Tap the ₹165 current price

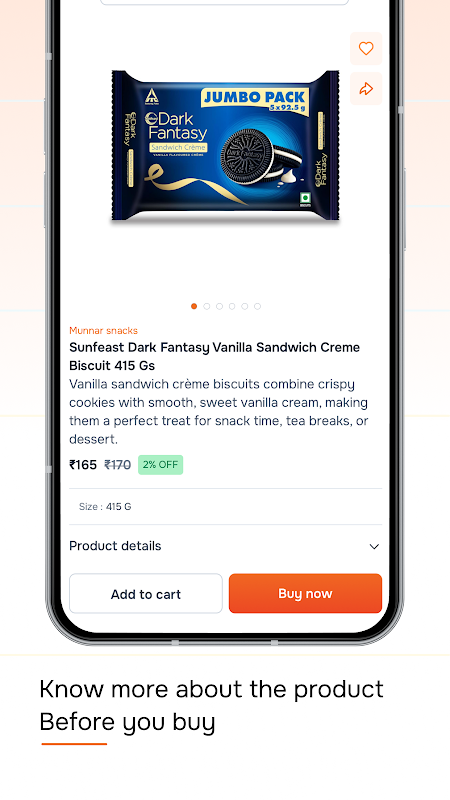(83, 465)
